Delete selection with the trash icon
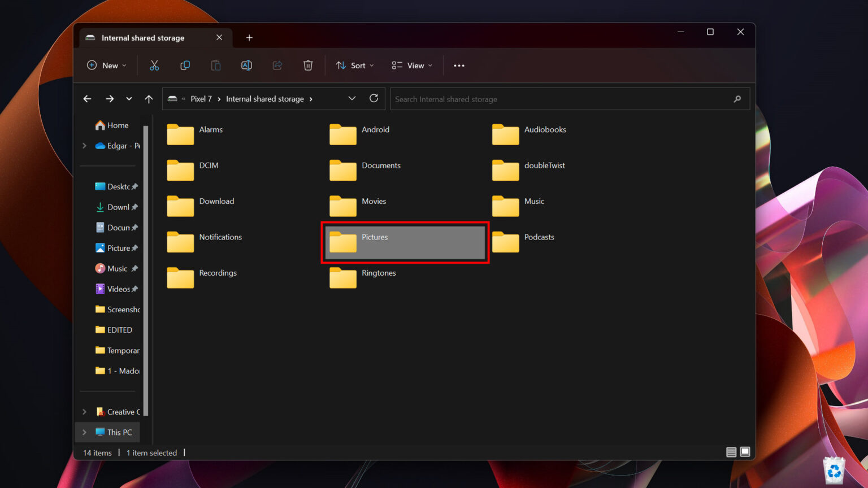Screen dimensions: 868x488 [x=308, y=66]
